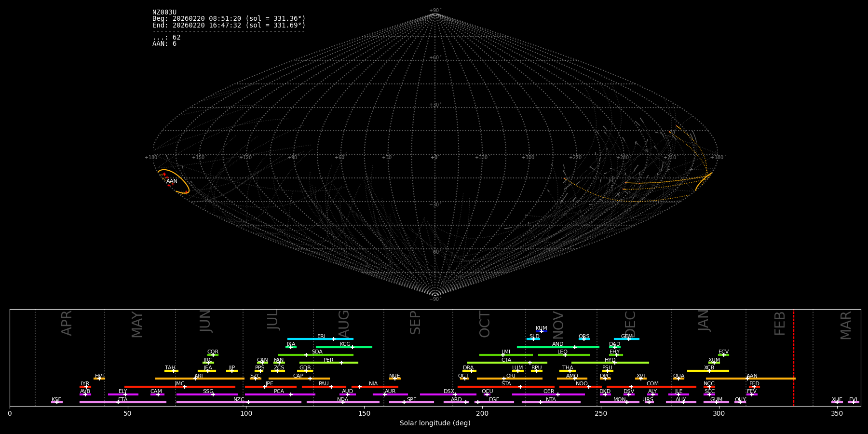Click the OER shower label
This screenshot has width=868, height=434.
tap(549, 392)
